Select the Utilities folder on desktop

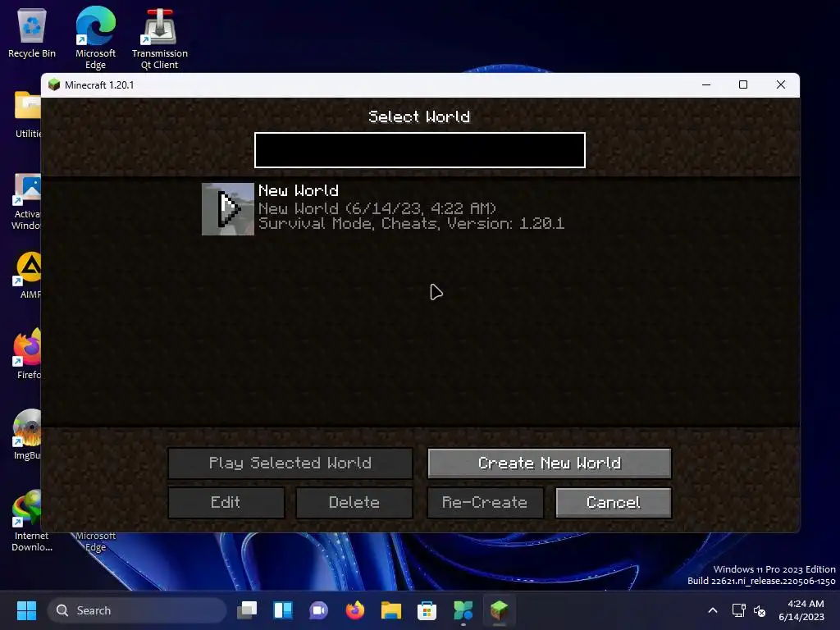point(28,115)
